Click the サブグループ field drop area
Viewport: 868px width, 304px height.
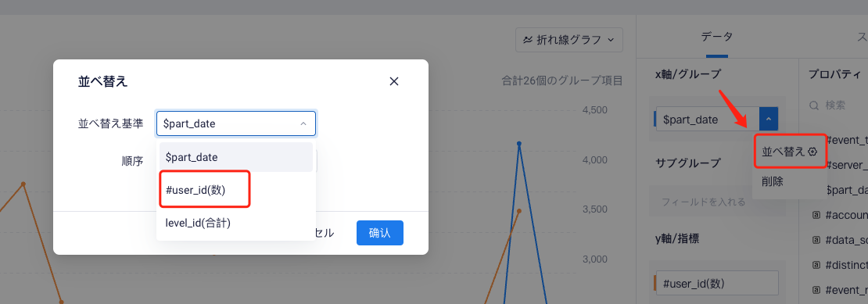[x=717, y=202]
